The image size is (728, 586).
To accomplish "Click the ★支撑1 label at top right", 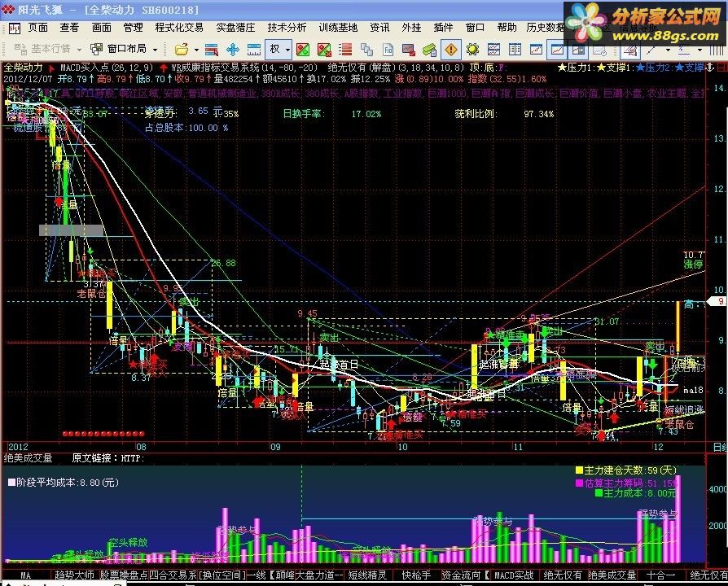I will [x=616, y=68].
